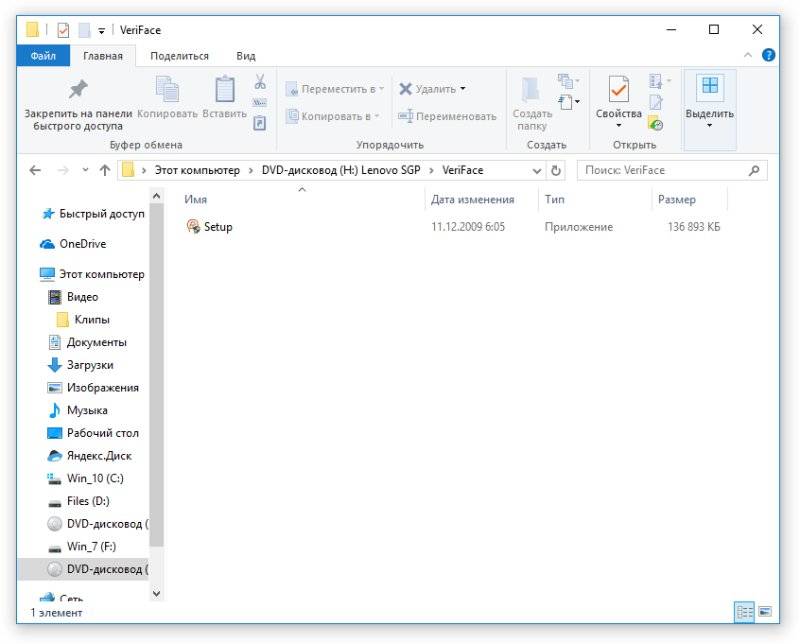Click the paste shortcut icon
Image resolution: width=800 pixels, height=644 pixels.
pos(260,123)
